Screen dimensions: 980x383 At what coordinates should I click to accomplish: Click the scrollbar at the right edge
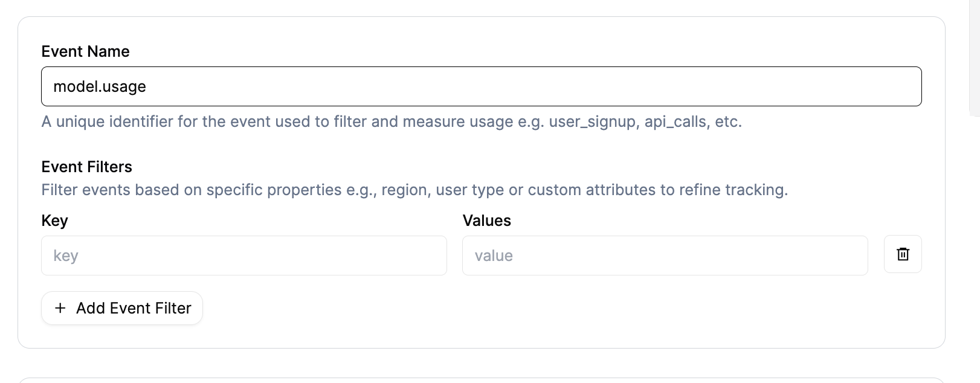(x=975, y=57)
